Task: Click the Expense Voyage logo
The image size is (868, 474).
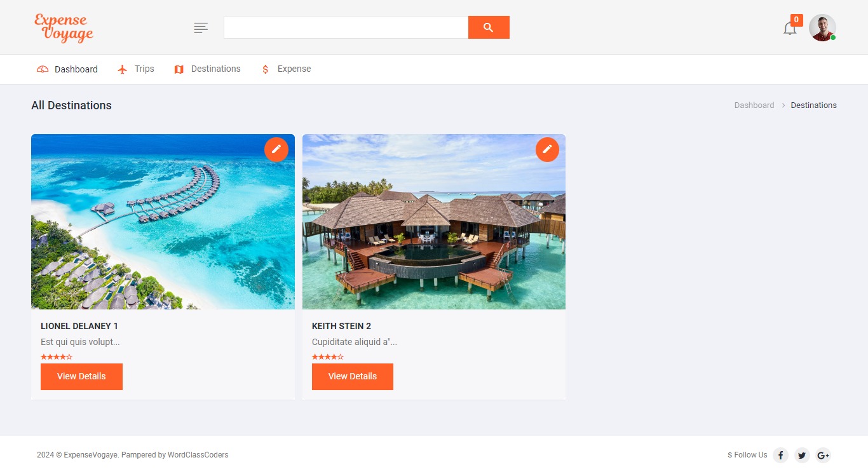Action: point(64,28)
